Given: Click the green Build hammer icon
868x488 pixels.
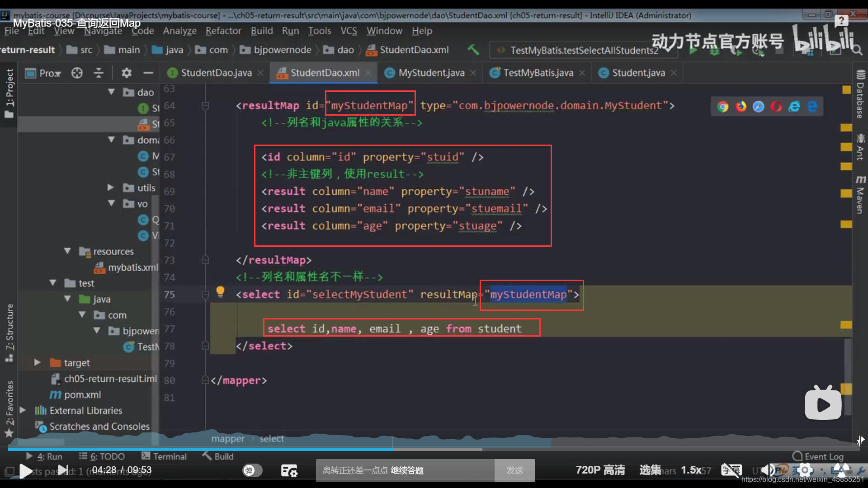Looking at the screenshot, I should (x=473, y=50).
